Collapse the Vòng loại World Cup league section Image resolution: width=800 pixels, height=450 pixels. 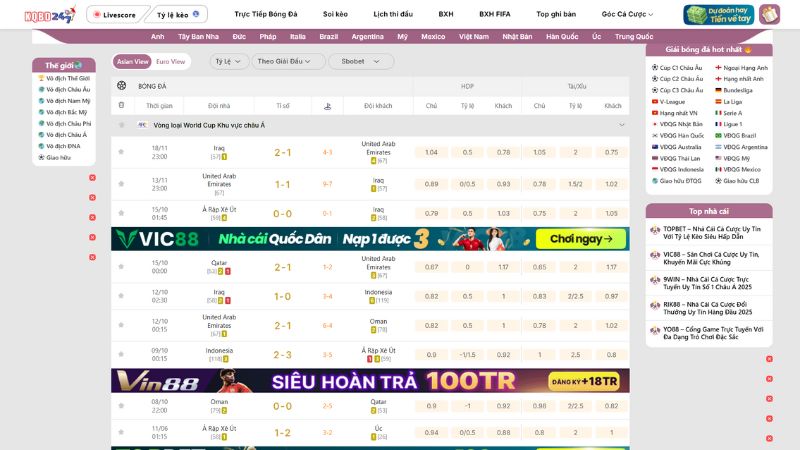click(621, 125)
